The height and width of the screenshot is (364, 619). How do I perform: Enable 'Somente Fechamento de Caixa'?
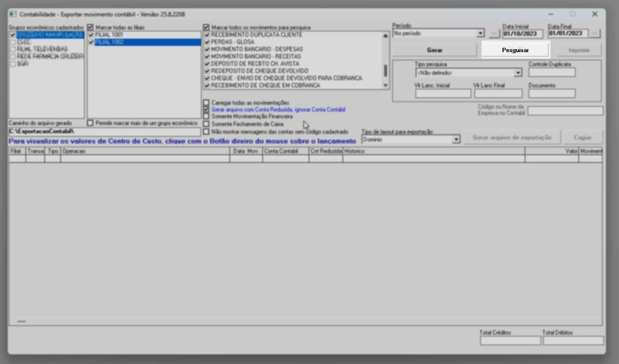coord(206,124)
